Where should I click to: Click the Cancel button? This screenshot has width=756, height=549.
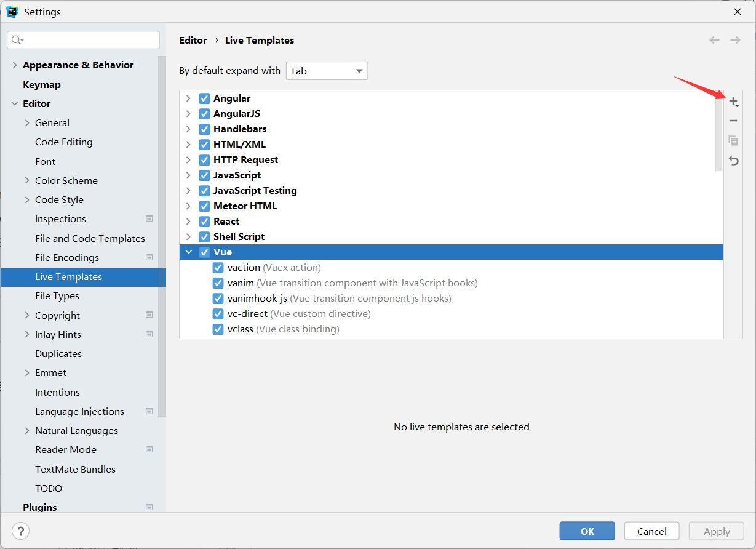tap(651, 531)
